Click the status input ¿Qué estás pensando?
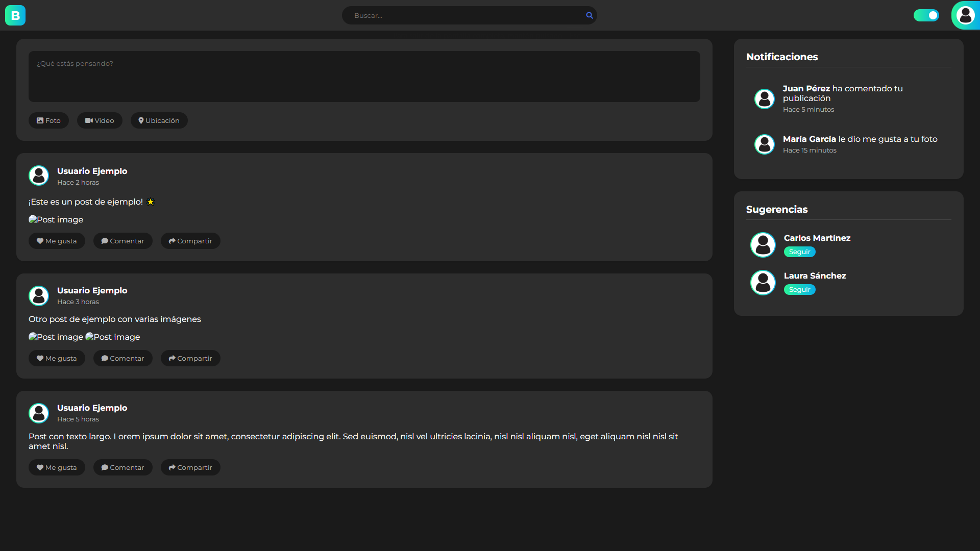This screenshot has width=980, height=551. tap(364, 77)
